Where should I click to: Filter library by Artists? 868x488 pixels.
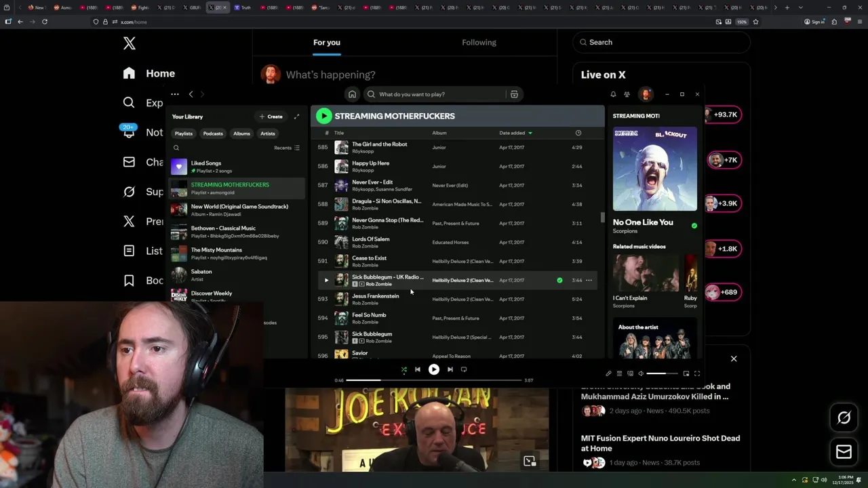coord(268,134)
